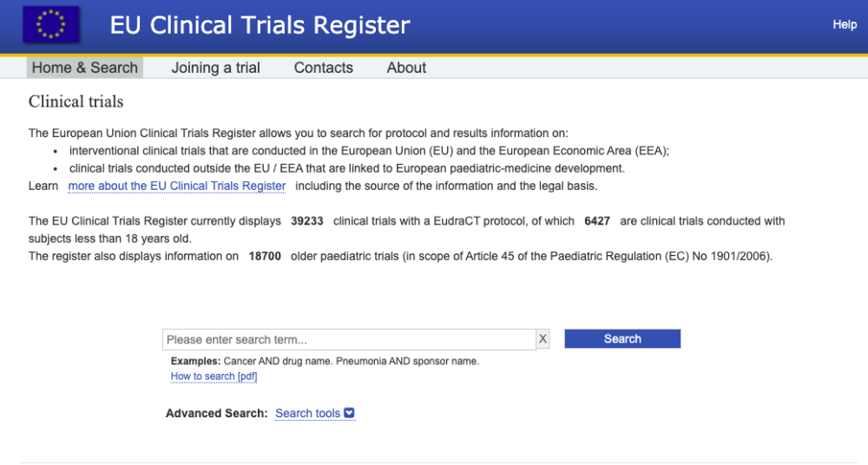Screen dimensions: 868x465
Task: Open the About tab
Action: tap(406, 68)
